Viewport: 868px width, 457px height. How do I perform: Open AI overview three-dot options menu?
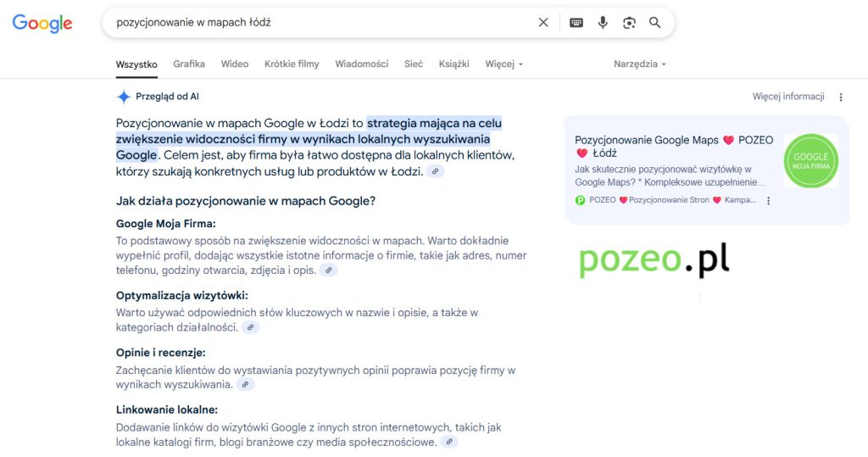coord(841,97)
